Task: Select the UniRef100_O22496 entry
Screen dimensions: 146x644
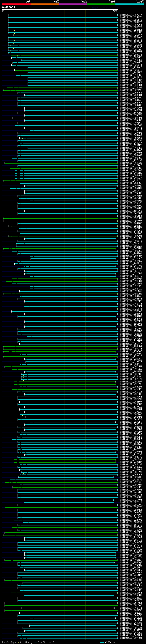Action: tap(131, 87)
